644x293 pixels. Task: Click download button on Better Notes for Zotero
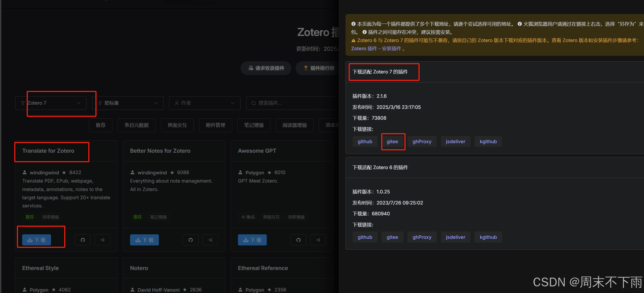click(x=144, y=240)
